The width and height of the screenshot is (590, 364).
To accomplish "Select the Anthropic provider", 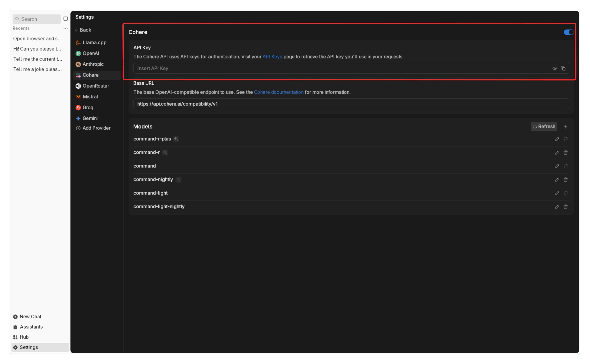I will [x=93, y=64].
